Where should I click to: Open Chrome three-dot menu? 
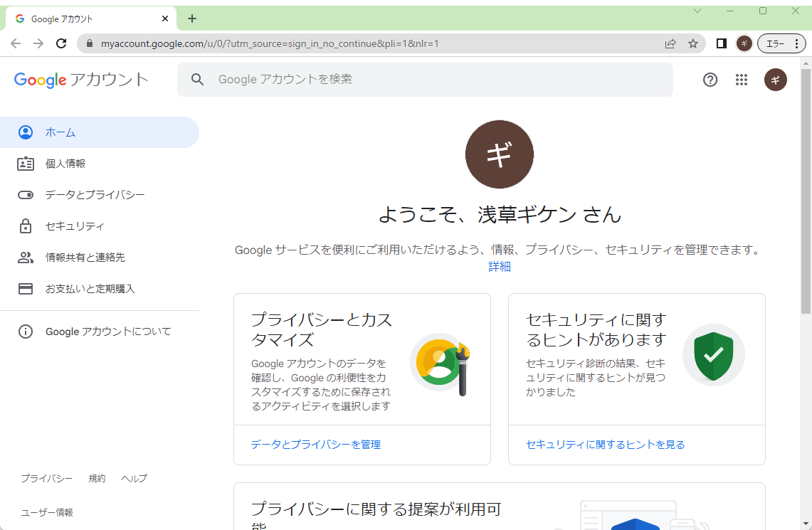click(797, 43)
